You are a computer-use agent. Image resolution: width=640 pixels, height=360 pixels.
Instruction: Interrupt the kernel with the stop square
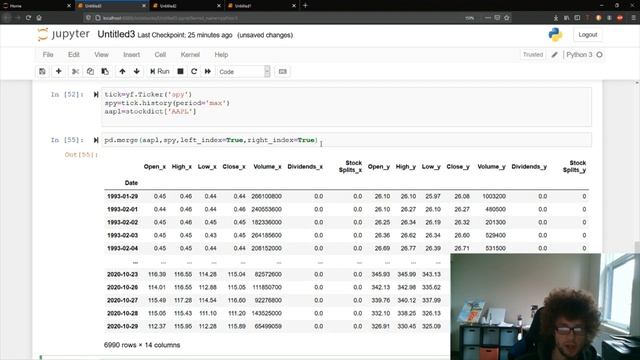(x=180, y=71)
